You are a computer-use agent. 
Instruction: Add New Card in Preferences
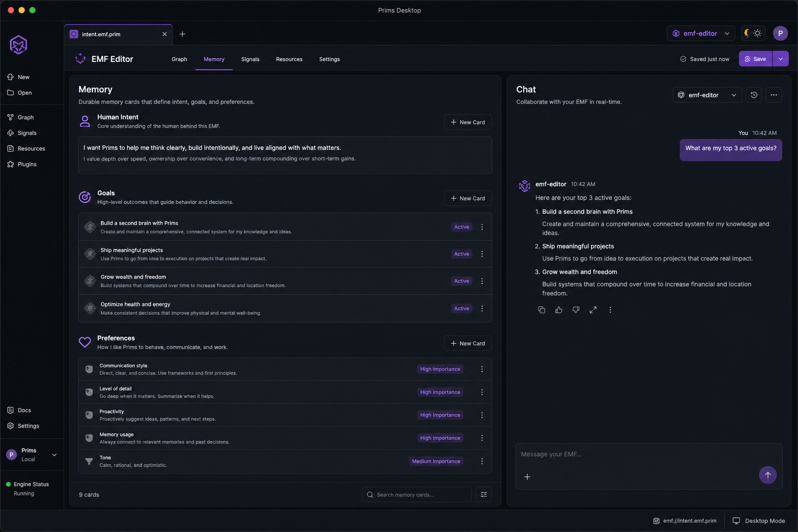click(x=468, y=343)
